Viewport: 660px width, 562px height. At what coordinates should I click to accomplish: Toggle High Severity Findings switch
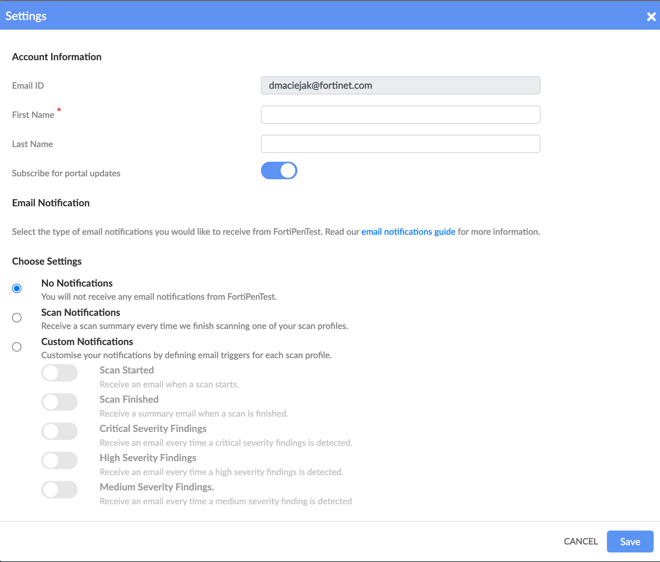pos(60,460)
